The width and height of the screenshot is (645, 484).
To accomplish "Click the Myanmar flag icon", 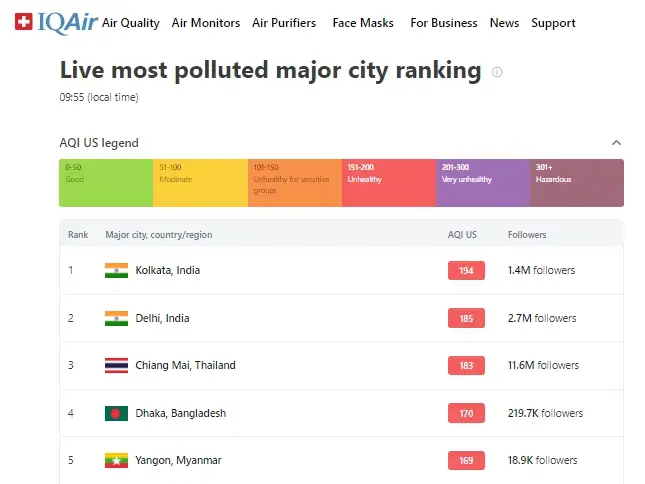I will point(116,460).
